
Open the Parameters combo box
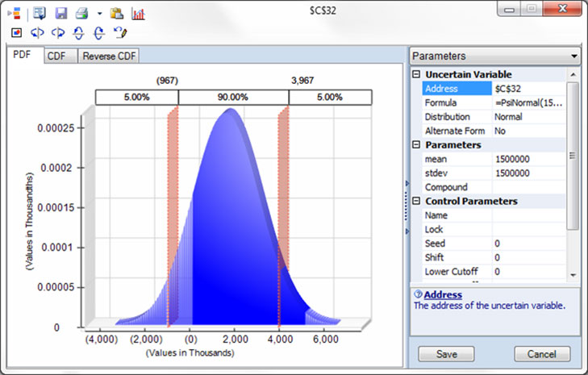(494, 56)
